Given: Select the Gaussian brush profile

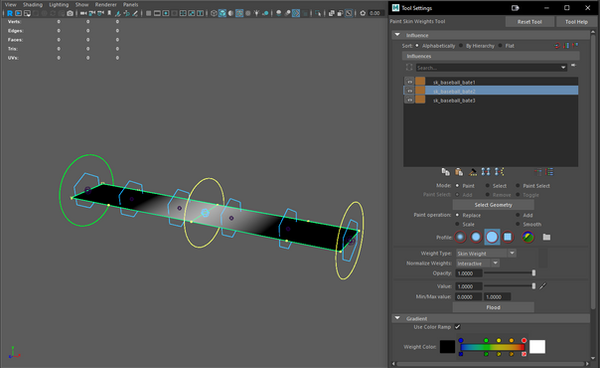Looking at the screenshot, I should (460, 237).
